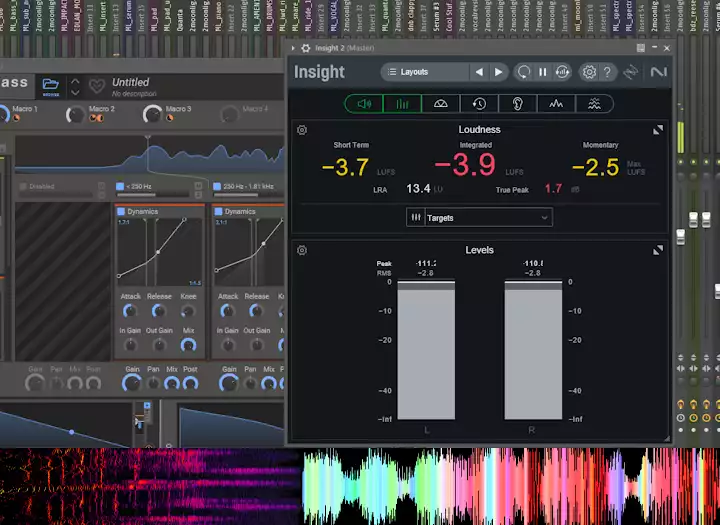Click the Gain knob of the < 250 Hz band
This screenshot has height=525, width=720.
coord(132,383)
